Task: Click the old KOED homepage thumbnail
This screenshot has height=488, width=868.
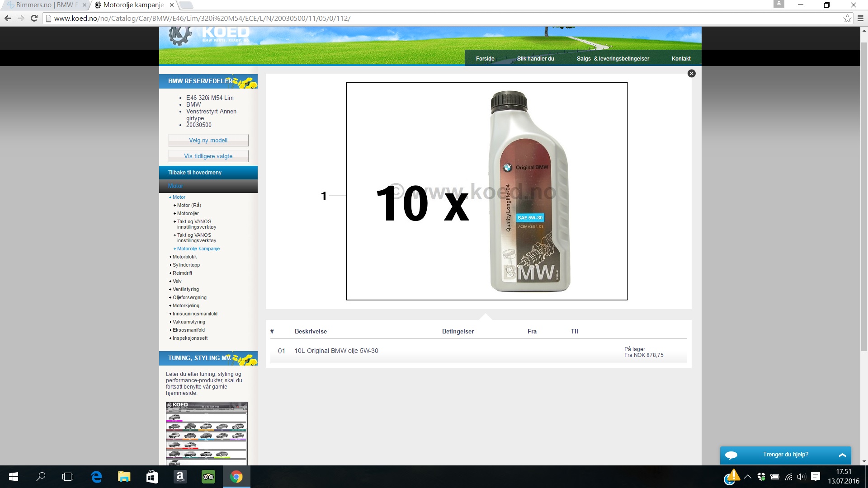Action: (x=207, y=433)
